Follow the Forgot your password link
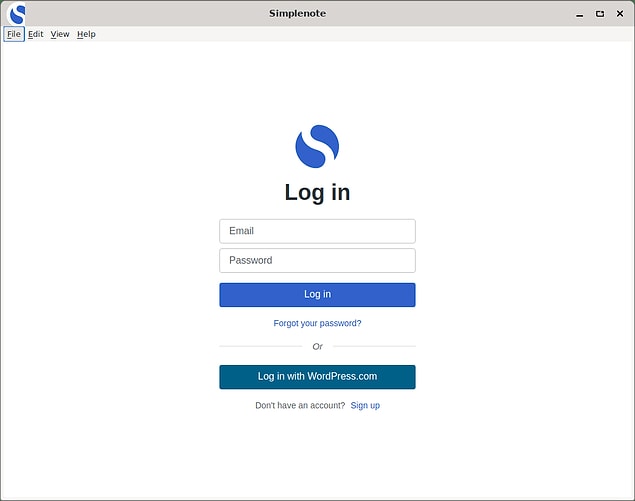Viewport: 635px width, 501px height. [317, 323]
